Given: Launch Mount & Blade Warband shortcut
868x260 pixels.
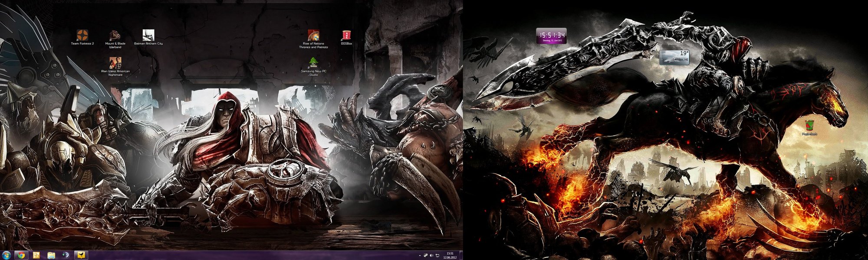Looking at the screenshot, I should coord(115,36).
